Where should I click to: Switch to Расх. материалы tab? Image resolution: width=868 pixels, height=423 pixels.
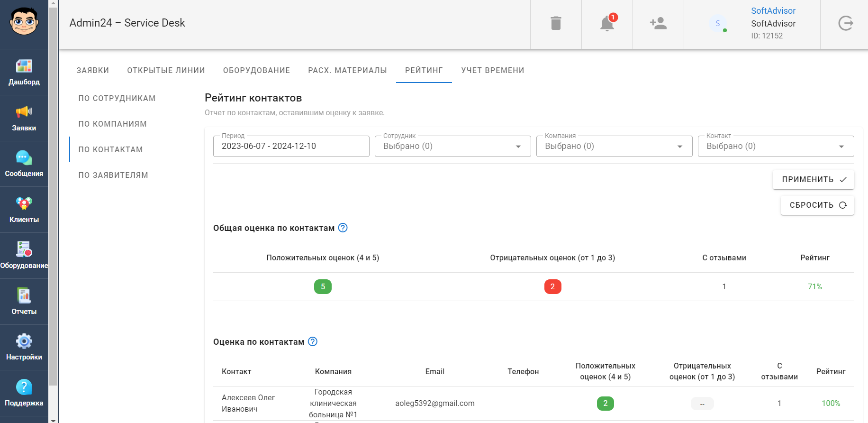point(347,70)
